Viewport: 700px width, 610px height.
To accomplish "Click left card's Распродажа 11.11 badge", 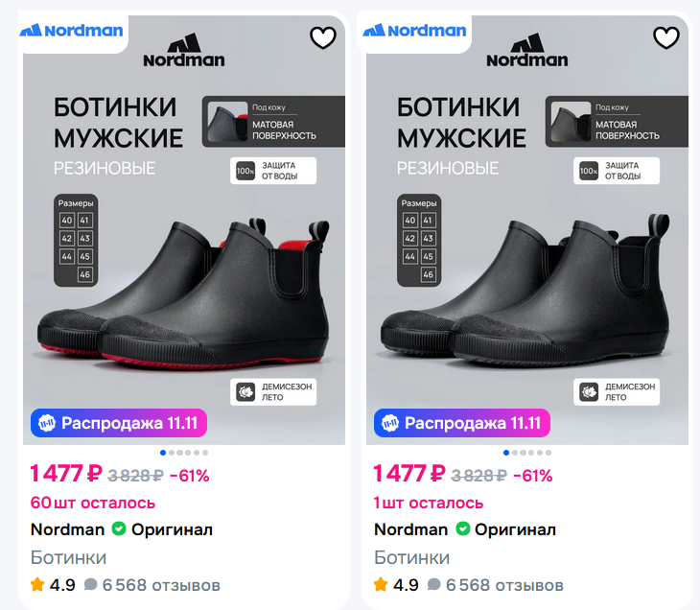I will coord(118,423).
